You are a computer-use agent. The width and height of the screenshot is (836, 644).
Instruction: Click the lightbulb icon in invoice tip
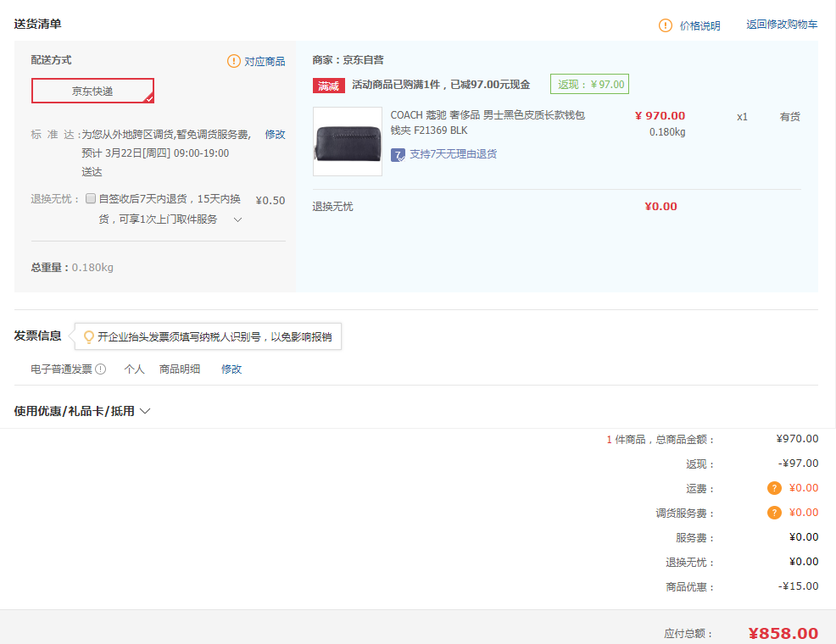coord(88,337)
